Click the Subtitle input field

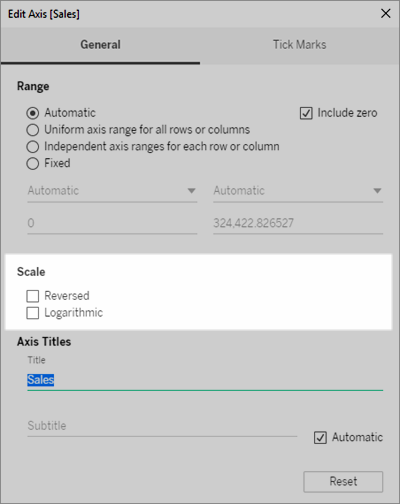[162, 426]
